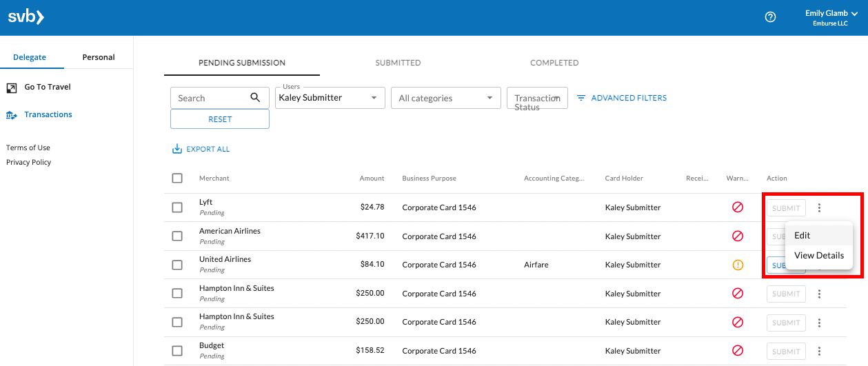Open the help question mark icon
This screenshot has height=366, width=868.
pos(771,17)
